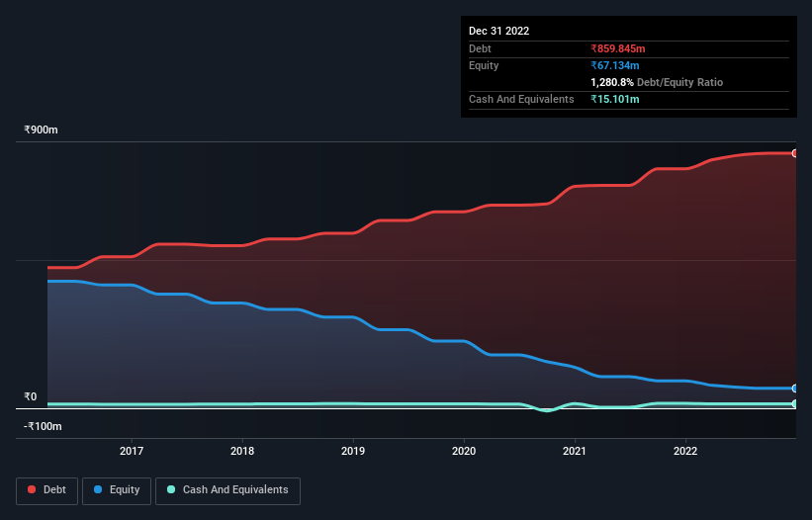Click the 2018 x-axis label

pos(242,451)
